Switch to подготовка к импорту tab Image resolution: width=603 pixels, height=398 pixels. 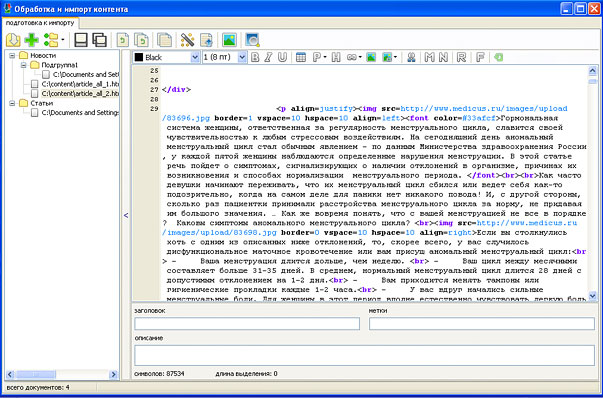tap(40, 23)
